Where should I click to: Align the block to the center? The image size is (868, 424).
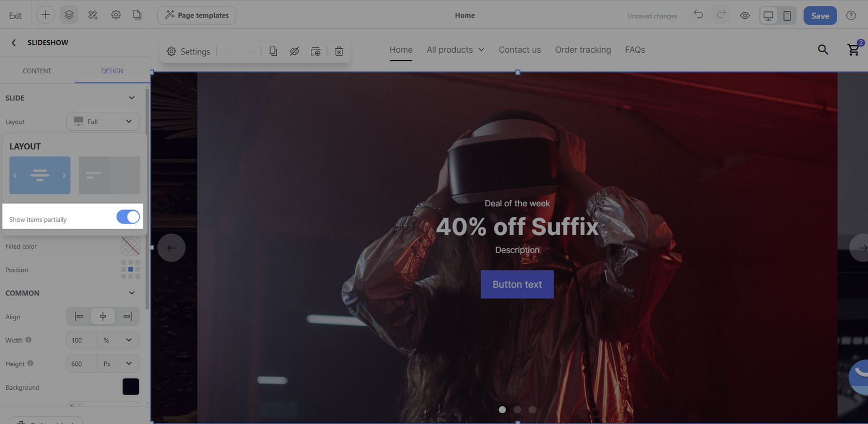pyautogui.click(x=103, y=317)
